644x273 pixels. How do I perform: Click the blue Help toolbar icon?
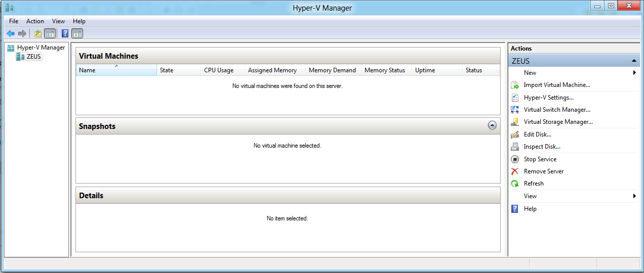[65, 34]
